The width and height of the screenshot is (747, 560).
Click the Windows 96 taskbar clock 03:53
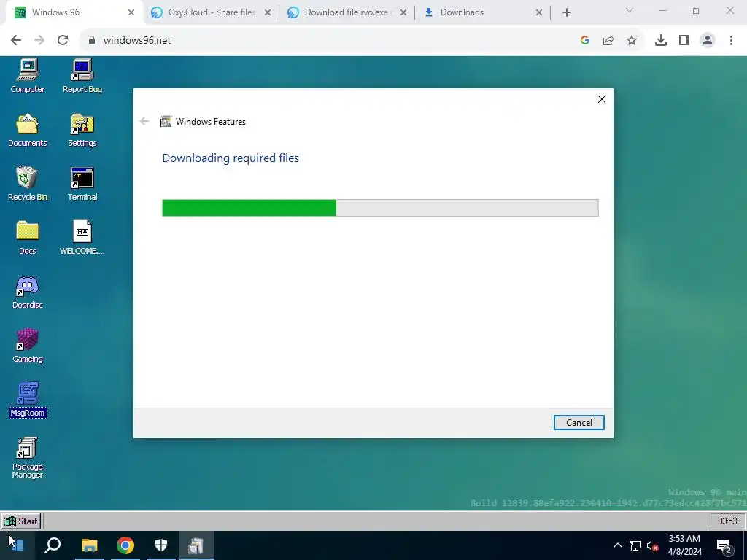727,521
